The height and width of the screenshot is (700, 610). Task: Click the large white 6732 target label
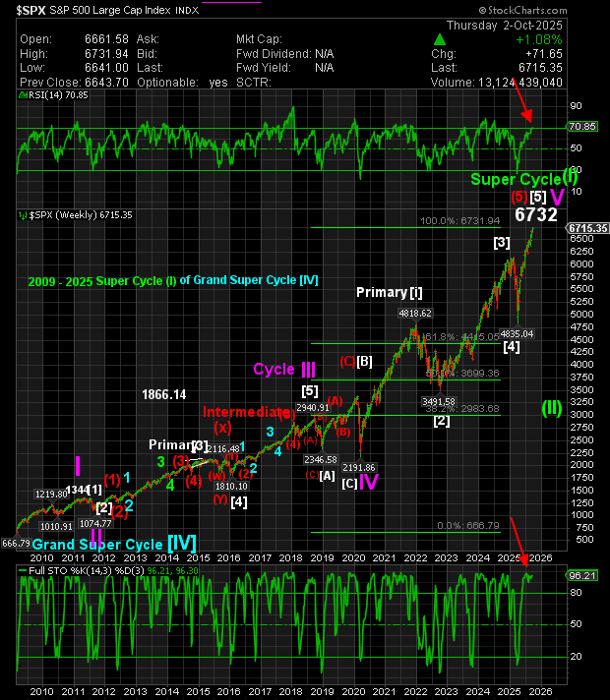click(x=536, y=215)
